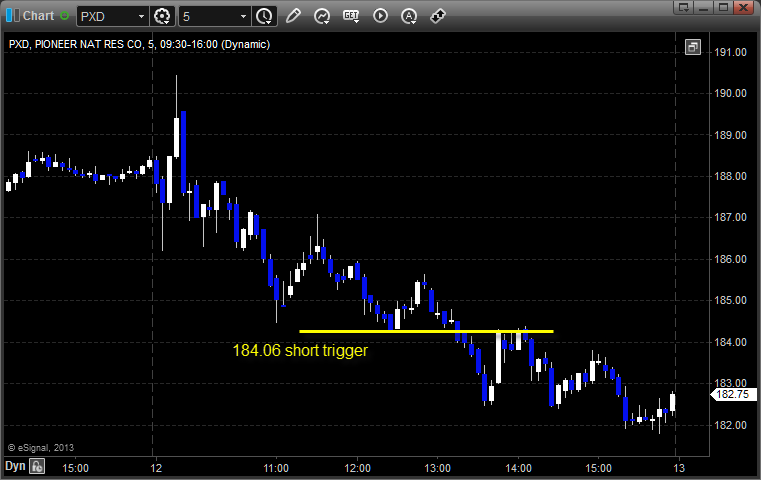This screenshot has width=761, height=480.
Task: Close the chart window
Action: [743, 7]
